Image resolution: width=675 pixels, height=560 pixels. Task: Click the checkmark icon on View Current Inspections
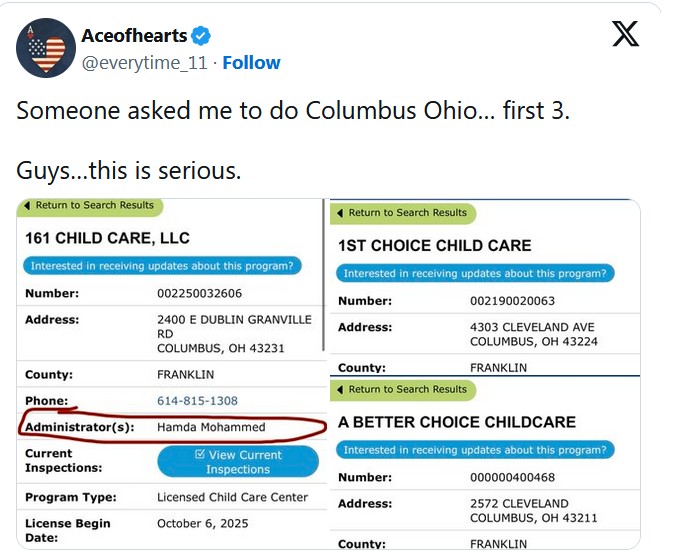[200, 455]
